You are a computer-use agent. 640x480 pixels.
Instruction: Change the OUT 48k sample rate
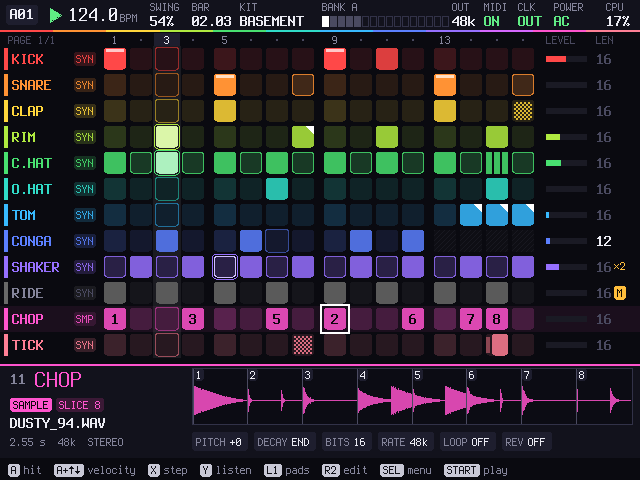(463, 14)
